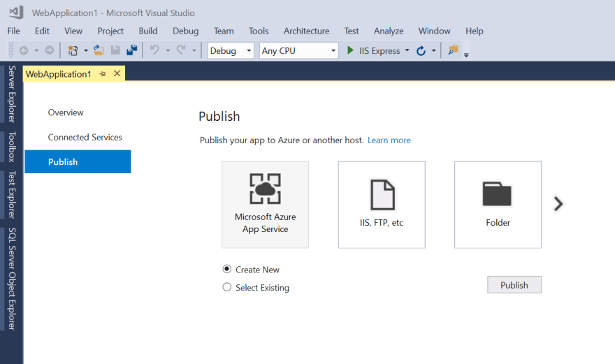Open the Tools menu
The width and height of the screenshot is (615, 364).
click(259, 31)
